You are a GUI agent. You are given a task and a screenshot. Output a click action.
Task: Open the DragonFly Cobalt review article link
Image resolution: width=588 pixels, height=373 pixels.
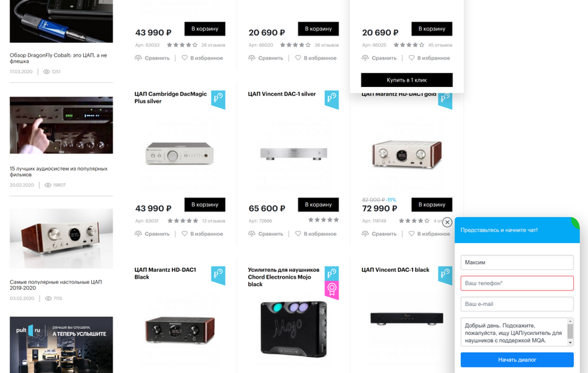(58, 58)
